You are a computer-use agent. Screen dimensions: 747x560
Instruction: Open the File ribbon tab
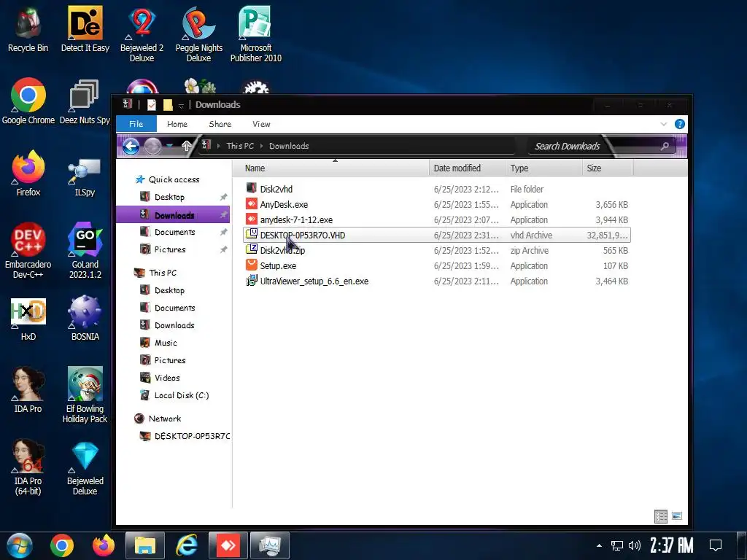click(136, 124)
